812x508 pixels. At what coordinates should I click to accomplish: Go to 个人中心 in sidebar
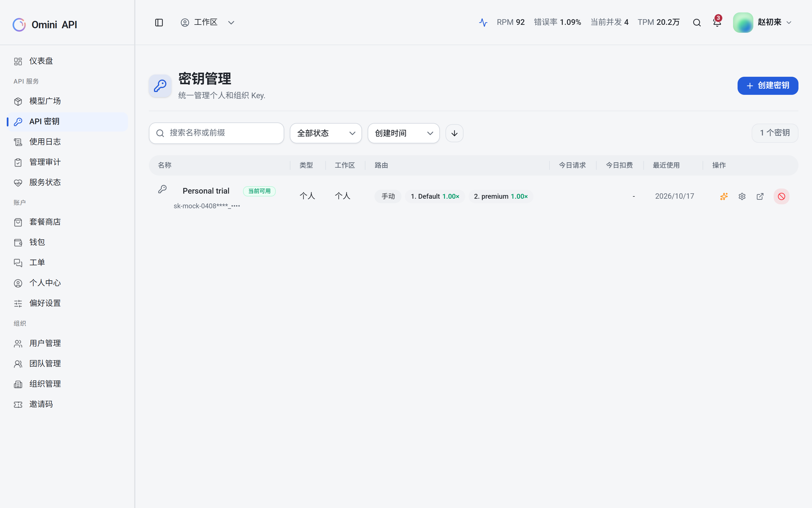(67, 283)
